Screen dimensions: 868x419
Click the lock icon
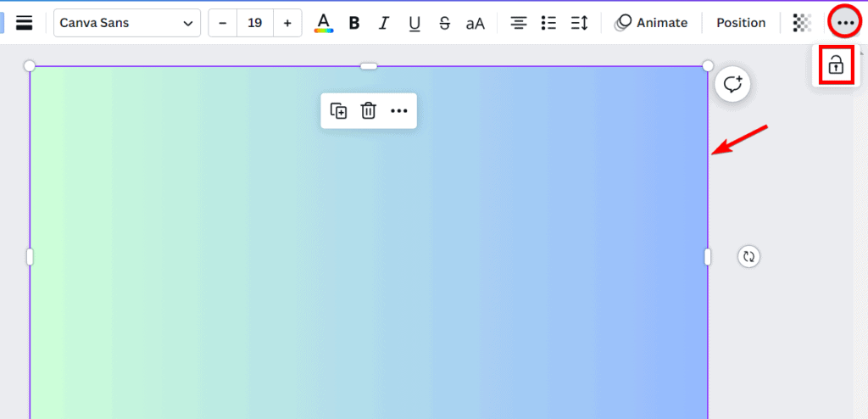(836, 64)
